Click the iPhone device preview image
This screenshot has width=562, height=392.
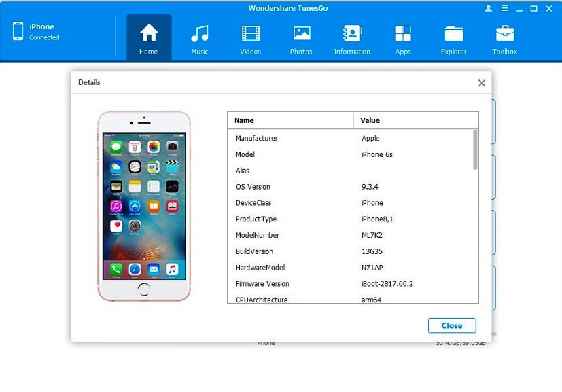144,207
